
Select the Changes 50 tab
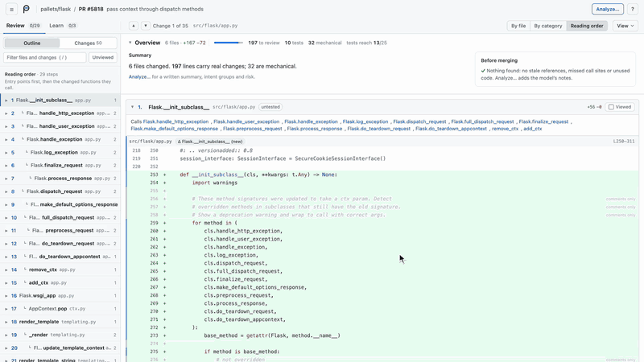coord(88,43)
